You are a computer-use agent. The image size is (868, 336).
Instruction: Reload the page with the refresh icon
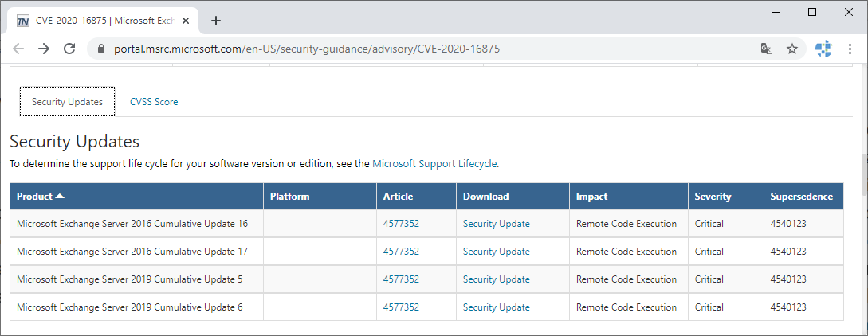tap(69, 49)
